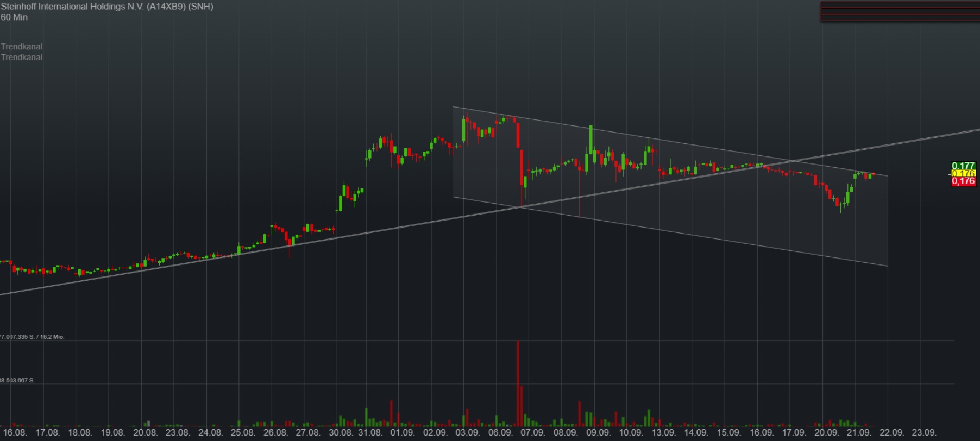Click the 22.09. date on time axis

pyautogui.click(x=891, y=433)
